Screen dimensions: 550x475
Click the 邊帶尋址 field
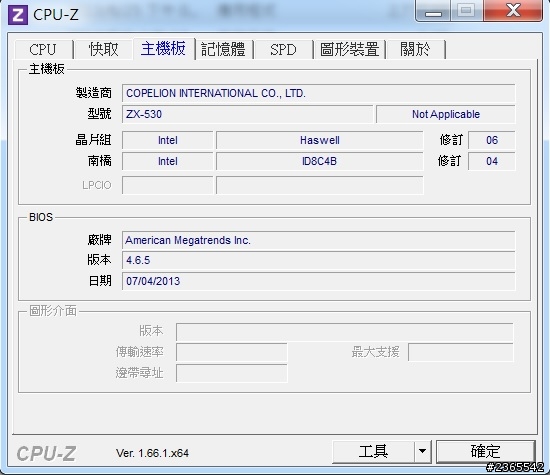pyautogui.click(x=232, y=373)
